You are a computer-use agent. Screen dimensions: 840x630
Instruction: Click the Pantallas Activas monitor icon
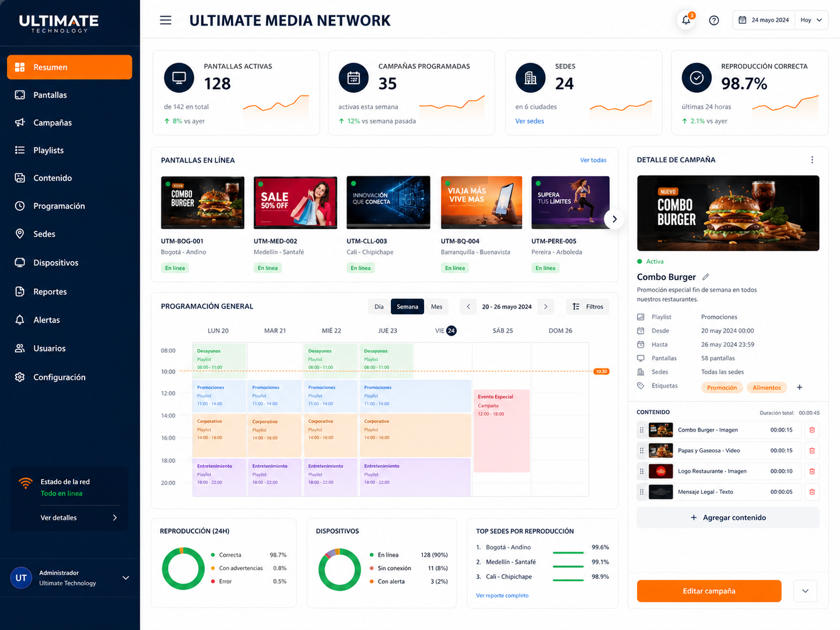point(179,78)
